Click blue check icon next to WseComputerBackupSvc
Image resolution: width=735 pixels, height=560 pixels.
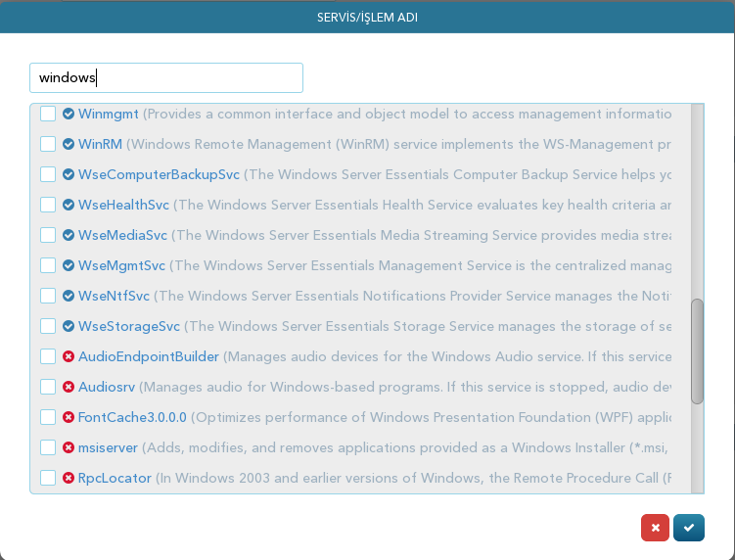pyautogui.click(x=69, y=174)
